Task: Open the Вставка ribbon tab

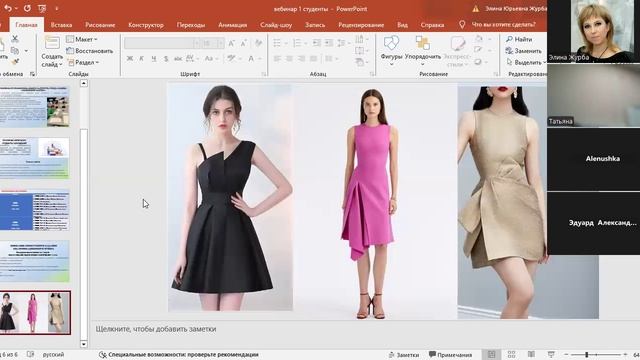Action: [61, 25]
